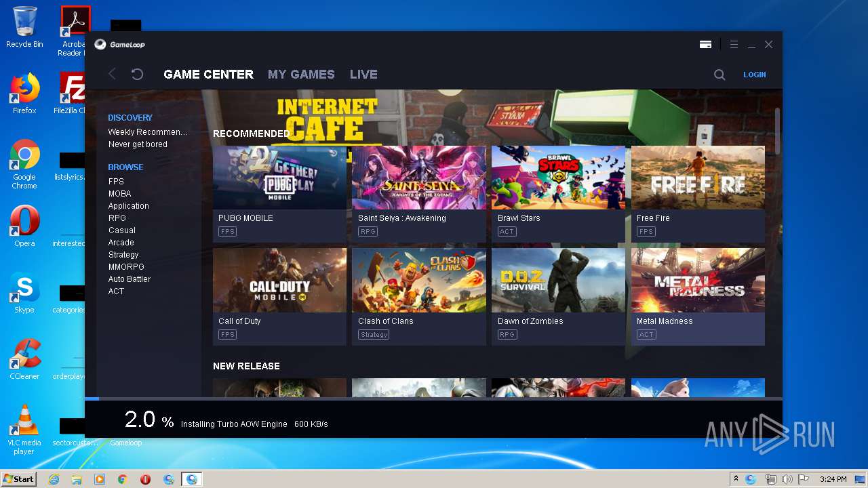Click the vertical scrollbar of game list

tap(778, 131)
